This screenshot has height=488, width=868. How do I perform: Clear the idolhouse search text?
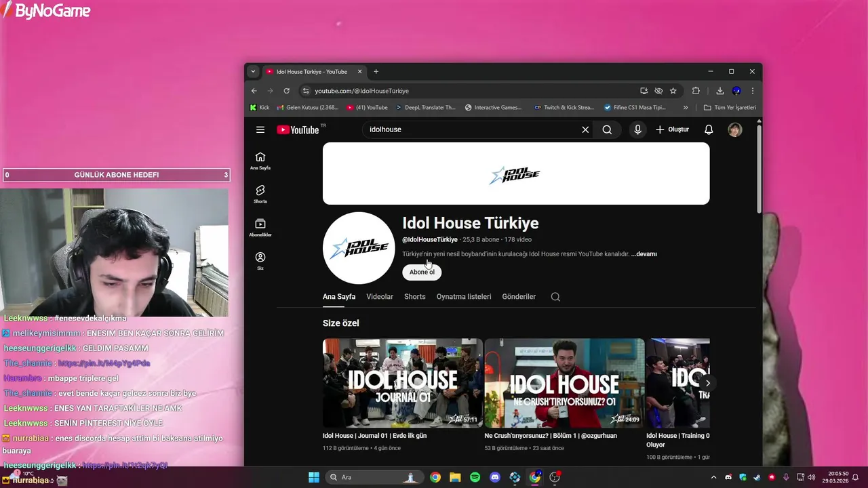point(585,129)
